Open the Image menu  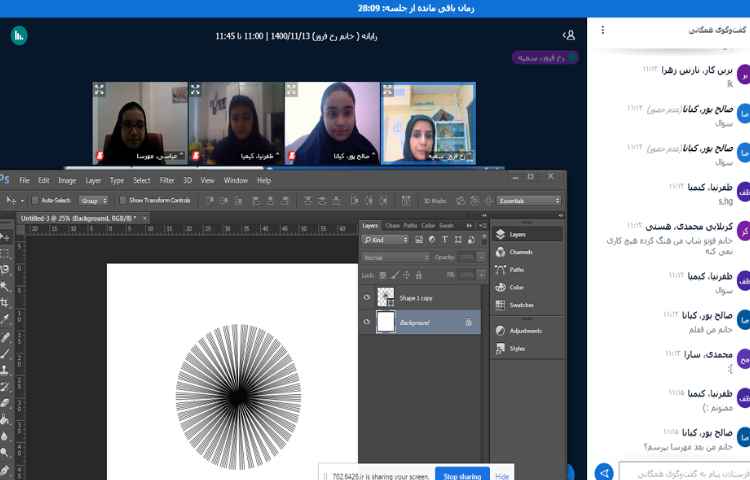67,180
